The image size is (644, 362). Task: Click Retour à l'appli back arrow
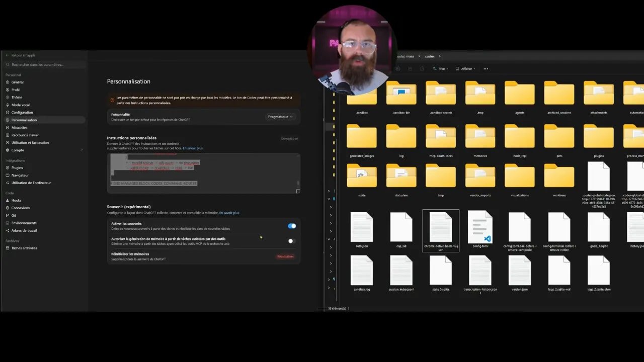[8, 55]
